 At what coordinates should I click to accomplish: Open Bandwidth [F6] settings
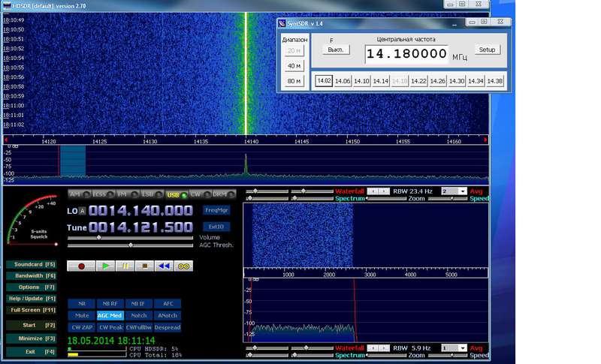32,275
